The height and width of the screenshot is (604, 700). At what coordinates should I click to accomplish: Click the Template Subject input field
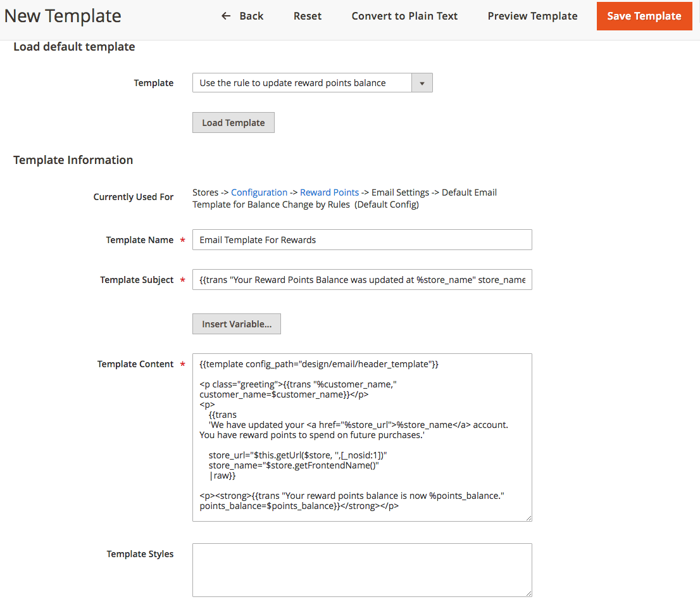point(362,279)
